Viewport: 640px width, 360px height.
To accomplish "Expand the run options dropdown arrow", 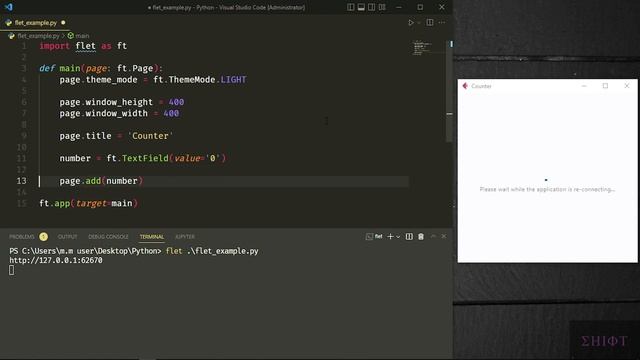I will (419, 23).
